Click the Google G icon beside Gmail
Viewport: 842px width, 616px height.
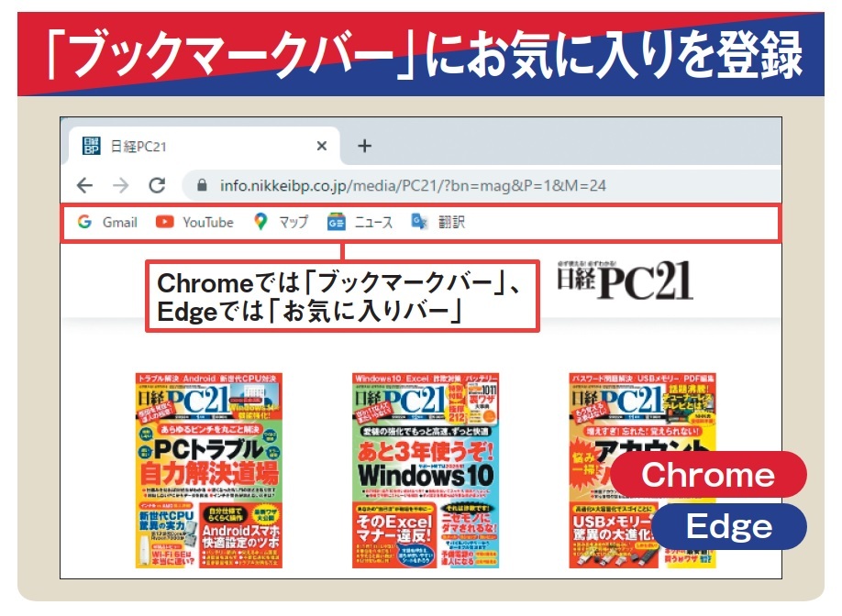(x=85, y=222)
